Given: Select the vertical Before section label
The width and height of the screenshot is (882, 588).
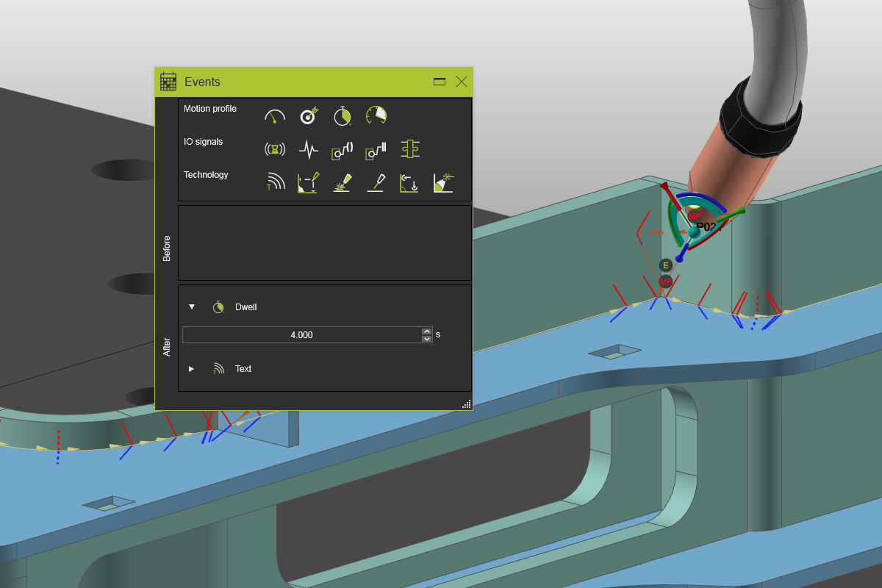Looking at the screenshot, I should 167,248.
